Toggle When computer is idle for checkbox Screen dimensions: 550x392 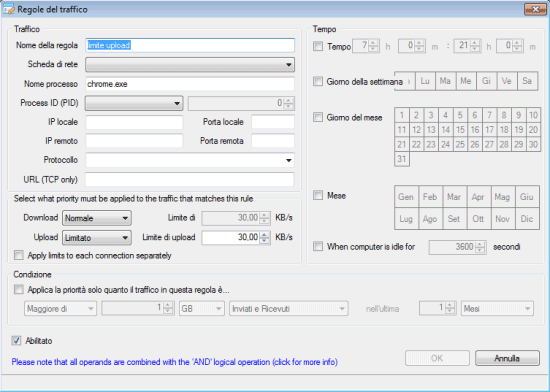point(318,246)
